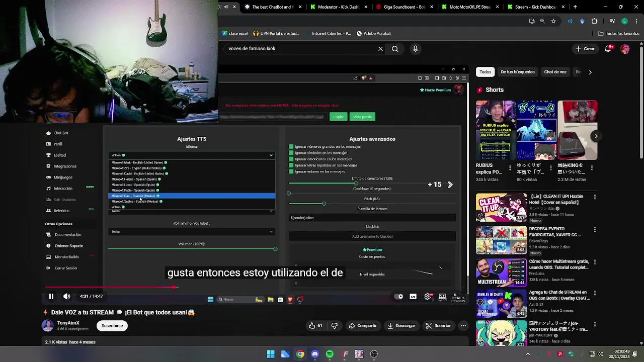Select the Chat de voz chip

(x=555, y=72)
